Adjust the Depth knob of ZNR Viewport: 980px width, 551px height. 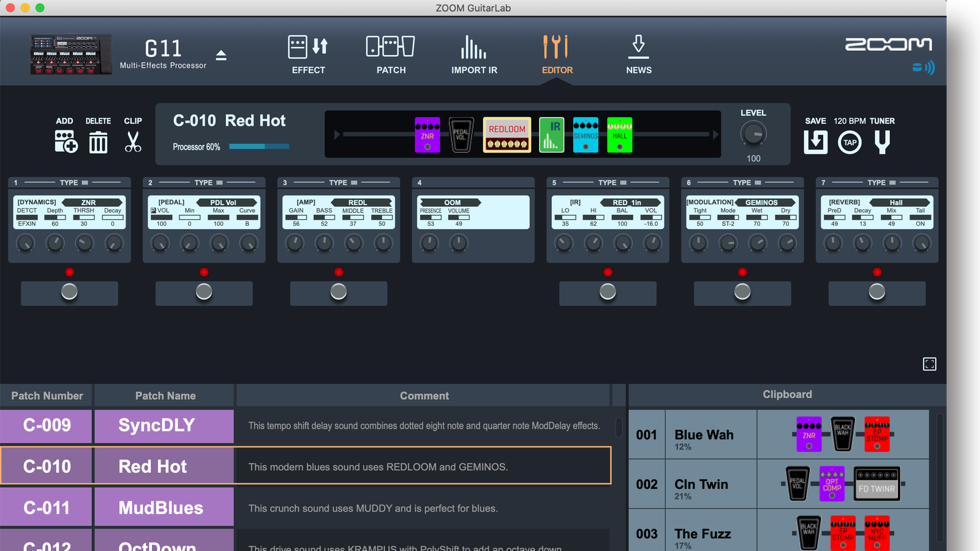[x=55, y=243]
